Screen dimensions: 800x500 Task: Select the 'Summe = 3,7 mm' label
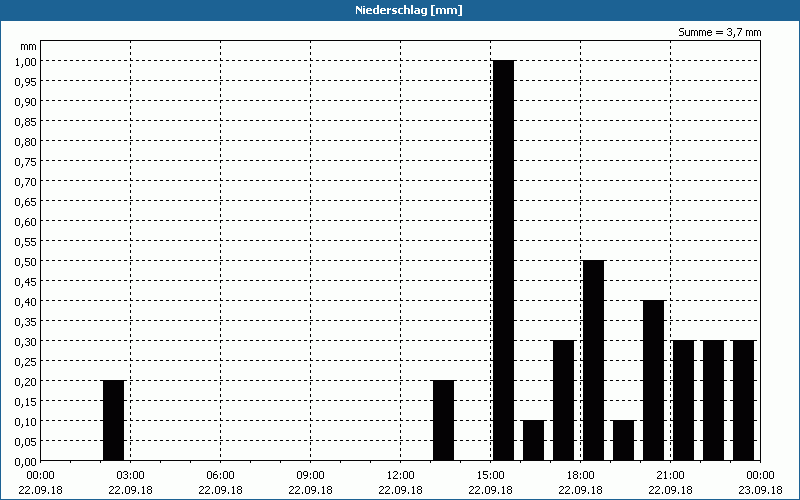pos(719,32)
